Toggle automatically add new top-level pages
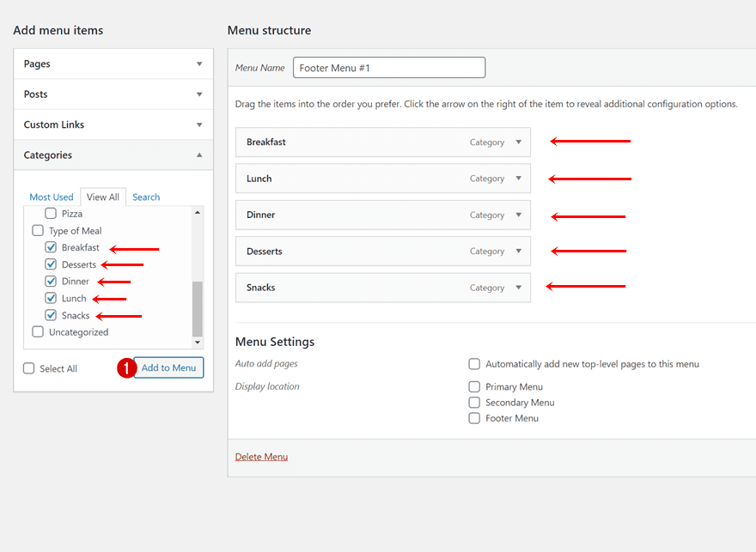Viewport: 756px width, 552px height. click(x=473, y=364)
